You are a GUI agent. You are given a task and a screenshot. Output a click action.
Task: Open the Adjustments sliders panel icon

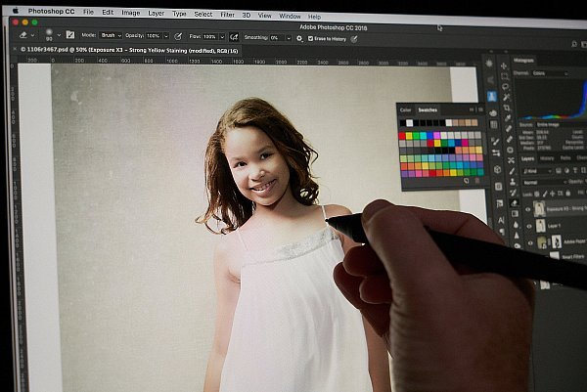coord(496,152)
